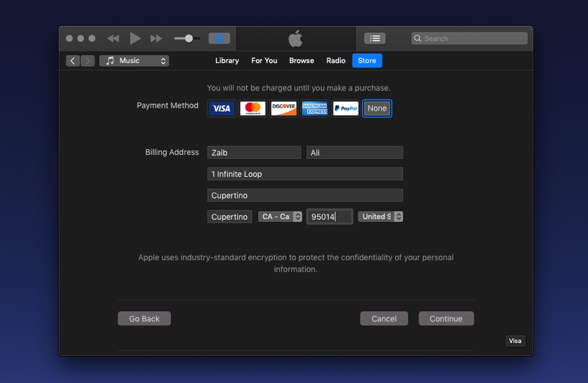
Task: Click the short city field next to state
Action: tap(230, 216)
